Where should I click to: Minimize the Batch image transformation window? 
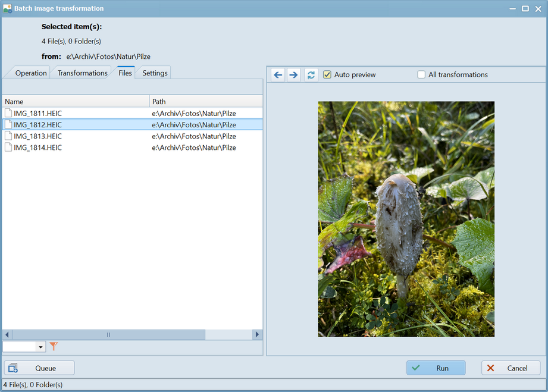[512, 9]
